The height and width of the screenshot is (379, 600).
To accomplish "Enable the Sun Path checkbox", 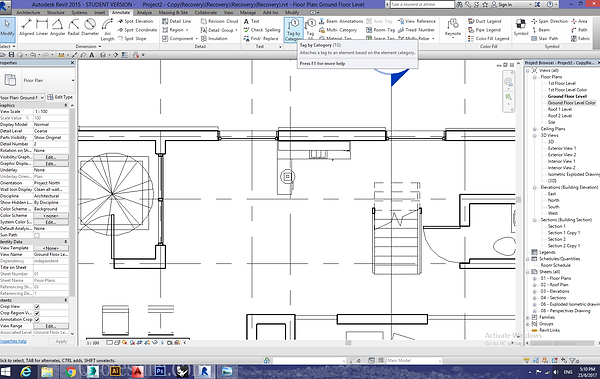I will [37, 235].
